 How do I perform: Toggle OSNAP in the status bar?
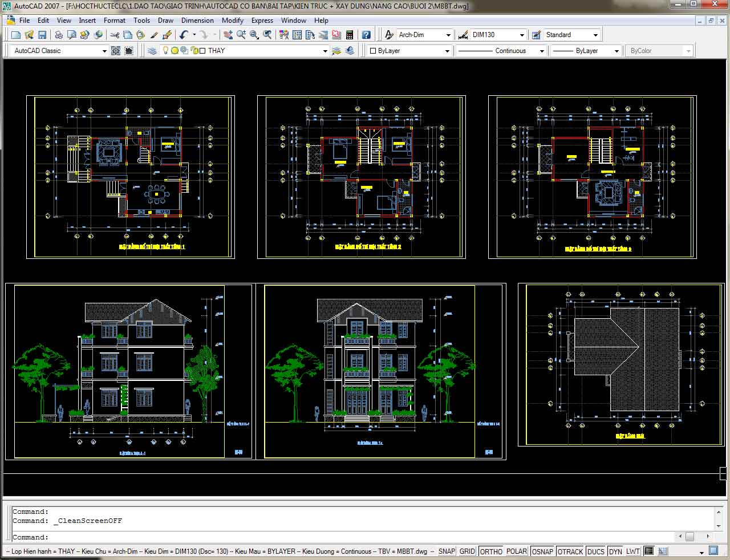(542, 551)
